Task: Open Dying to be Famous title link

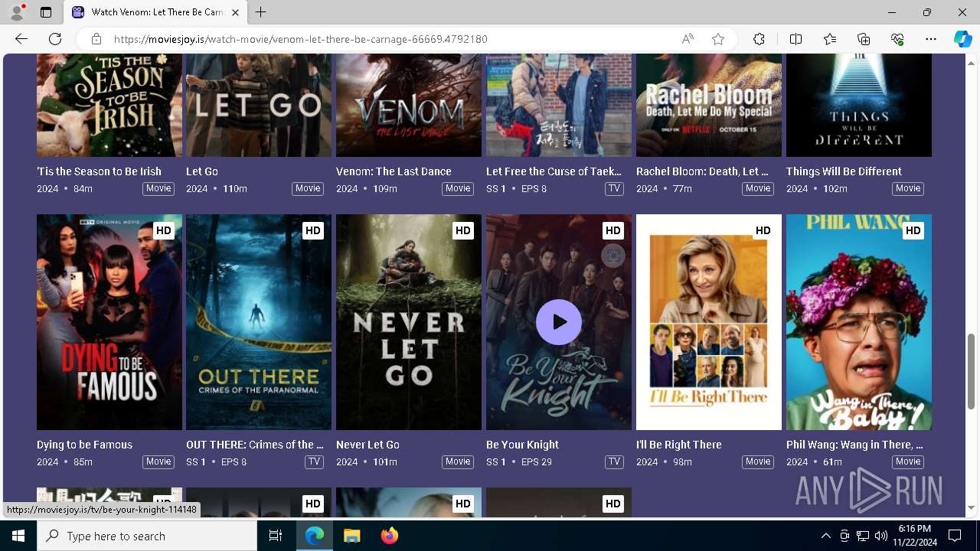Action: tap(84, 445)
